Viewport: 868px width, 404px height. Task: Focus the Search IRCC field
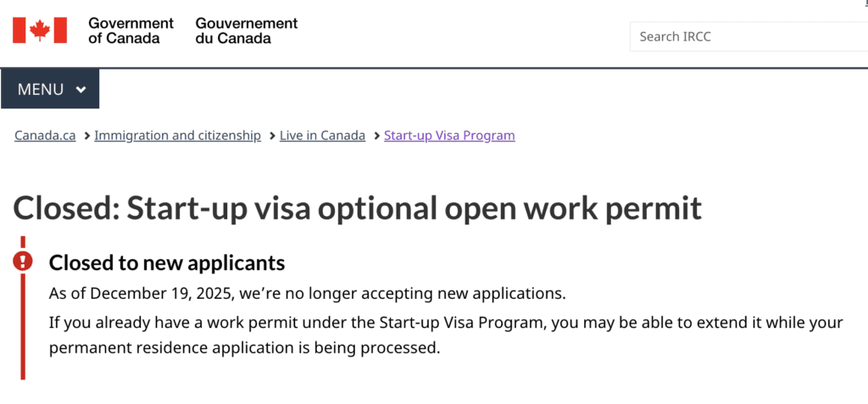pos(746,36)
